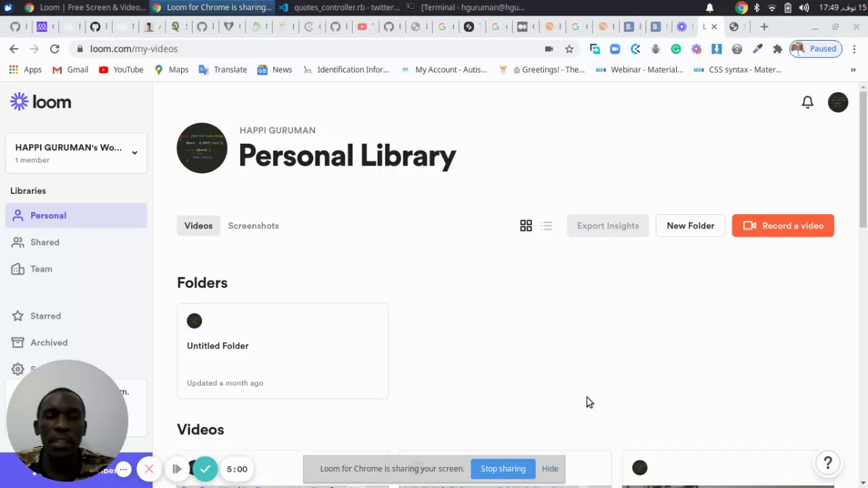Click Record a video button
Viewport: 868px width, 488px height.
(783, 226)
